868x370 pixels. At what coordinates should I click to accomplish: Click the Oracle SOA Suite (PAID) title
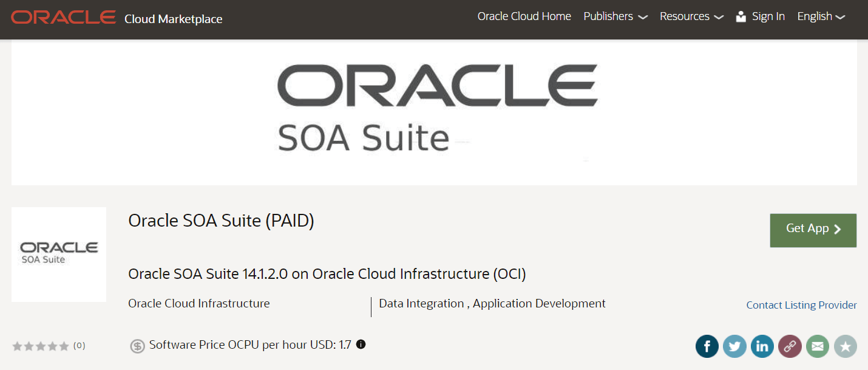tap(222, 221)
